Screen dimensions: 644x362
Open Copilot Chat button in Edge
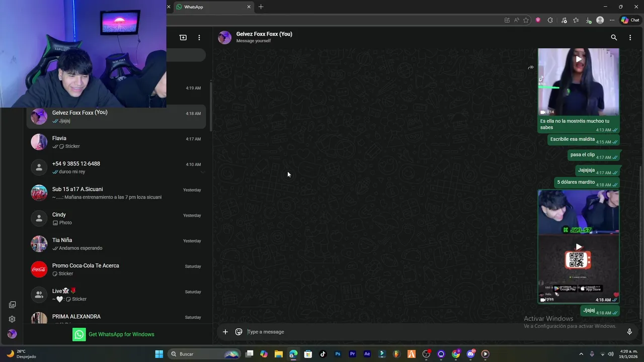coord(630,20)
